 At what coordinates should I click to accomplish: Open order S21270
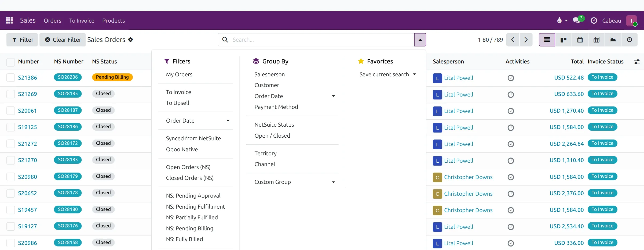(27, 160)
